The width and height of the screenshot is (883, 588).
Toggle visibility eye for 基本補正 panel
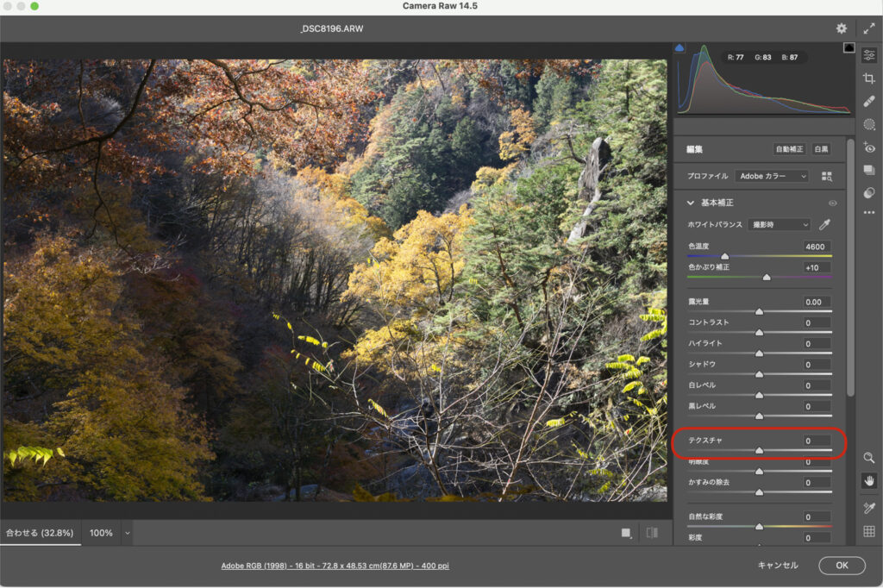pyautogui.click(x=832, y=203)
